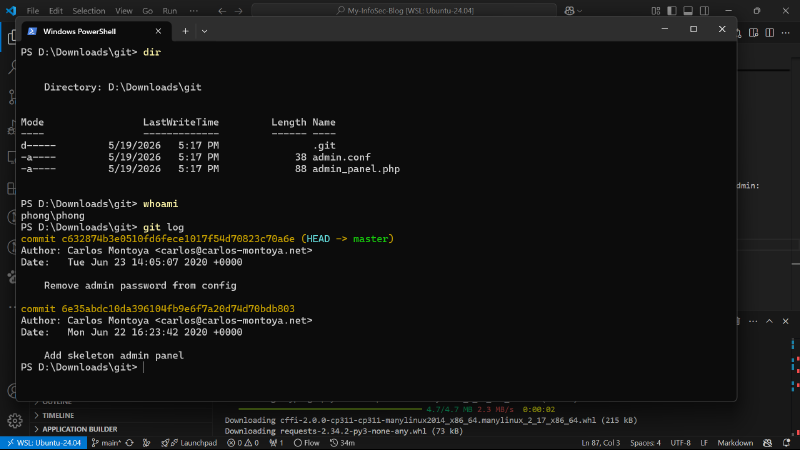
Task: Click the ports forwarded indicator
Action: 276,443
